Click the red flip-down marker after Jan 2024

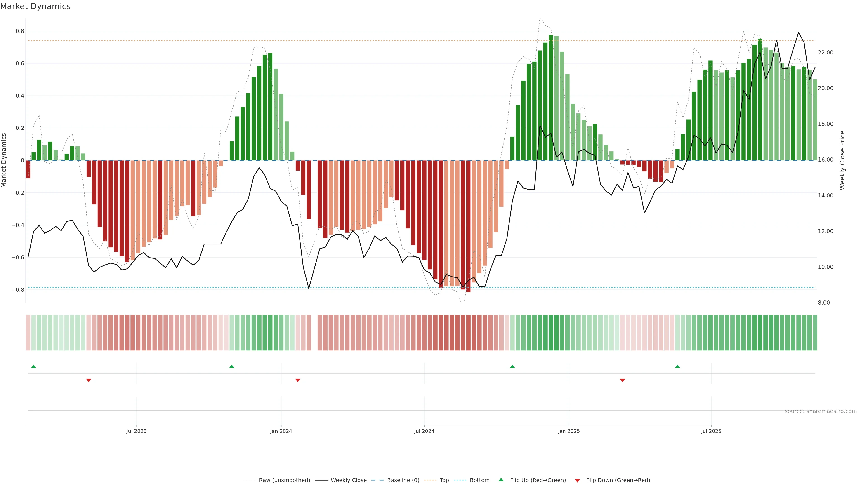tap(297, 380)
